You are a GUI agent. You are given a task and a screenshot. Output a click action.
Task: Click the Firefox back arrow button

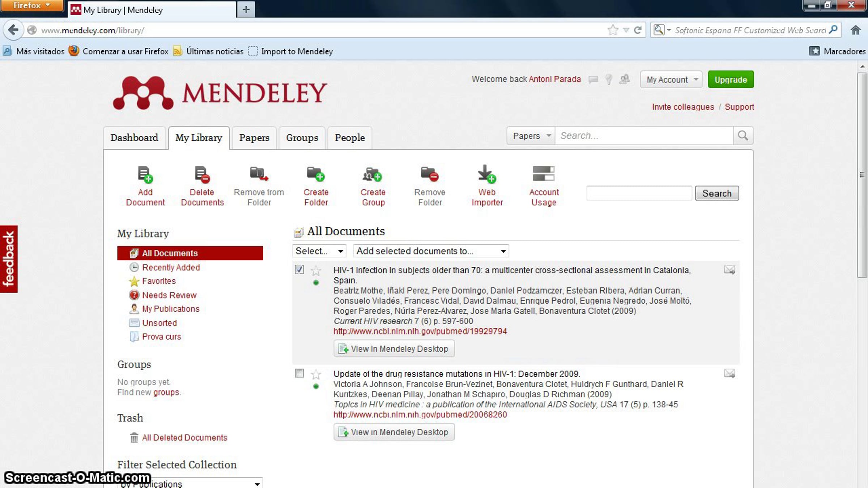[13, 30]
